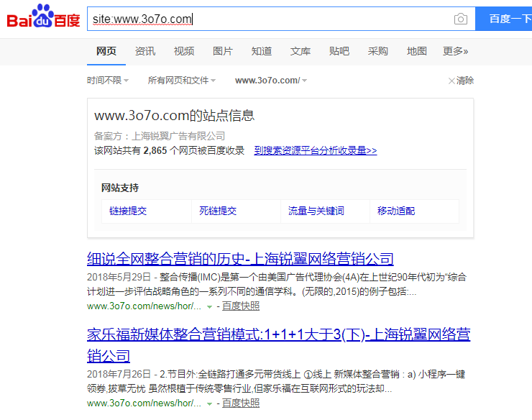Expand arrow next to 家乐福 result URL
The width and height of the screenshot is (532, 420).
click(x=209, y=404)
